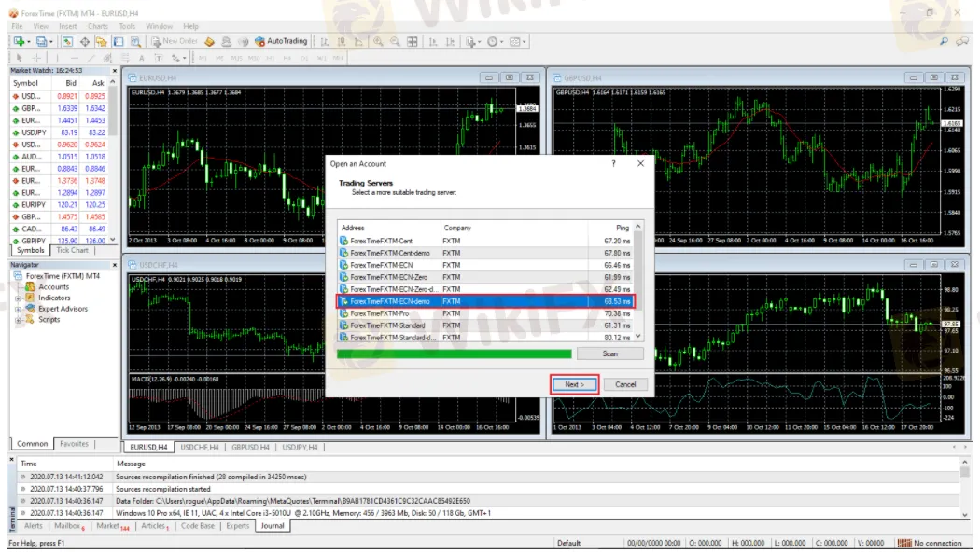Select the M30 timeframe button
This screenshot has width=980, height=554.
[253, 58]
